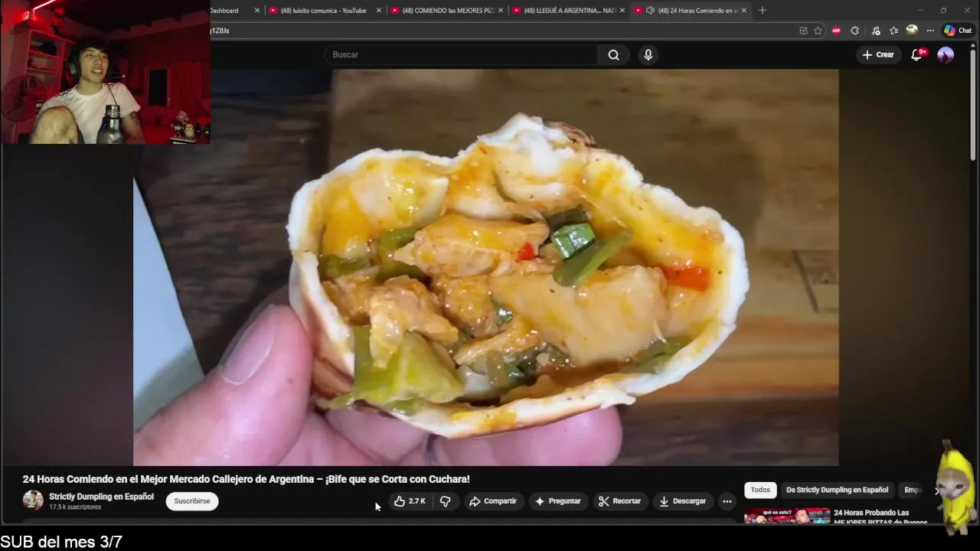The image size is (980, 551).
Task: Close the luisito comunica YouTube tab
Action: 378,11
